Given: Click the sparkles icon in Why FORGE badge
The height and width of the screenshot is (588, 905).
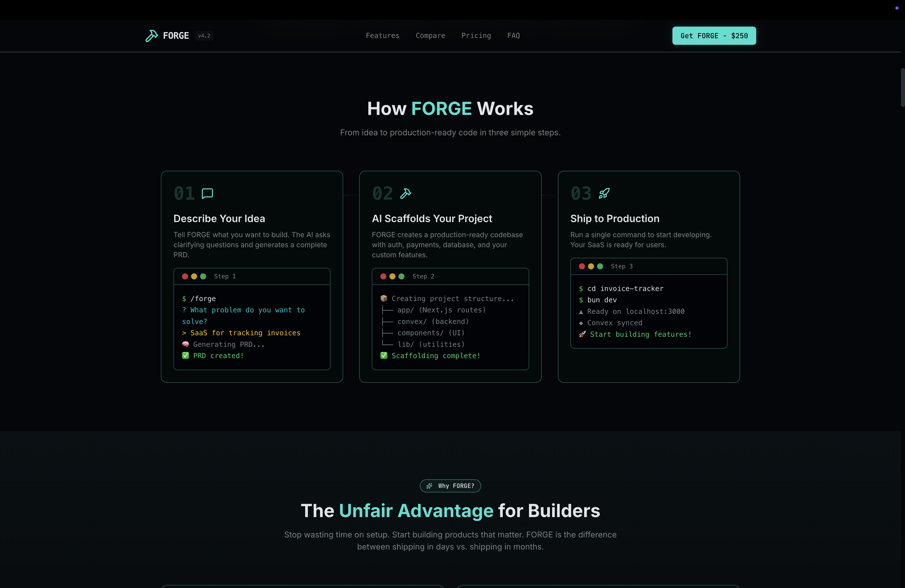Looking at the screenshot, I should click(x=429, y=486).
